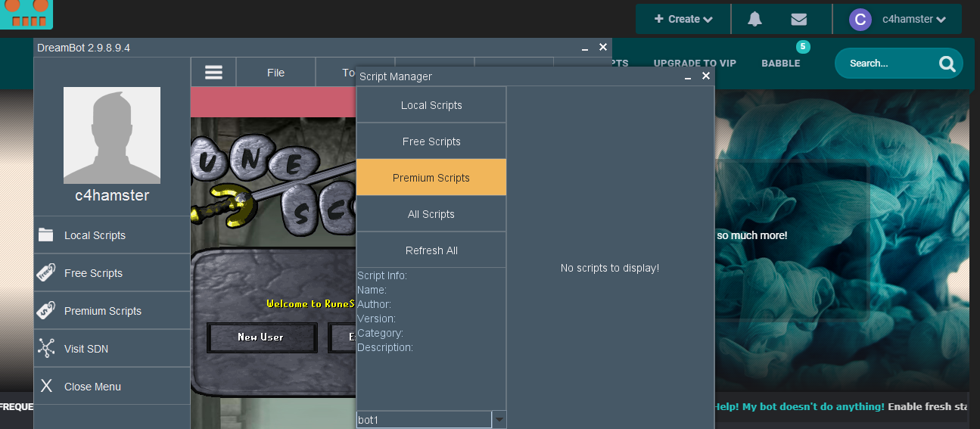The height and width of the screenshot is (429, 980).
Task: Click the BABBLE notification badge showing 5
Action: coord(803,47)
